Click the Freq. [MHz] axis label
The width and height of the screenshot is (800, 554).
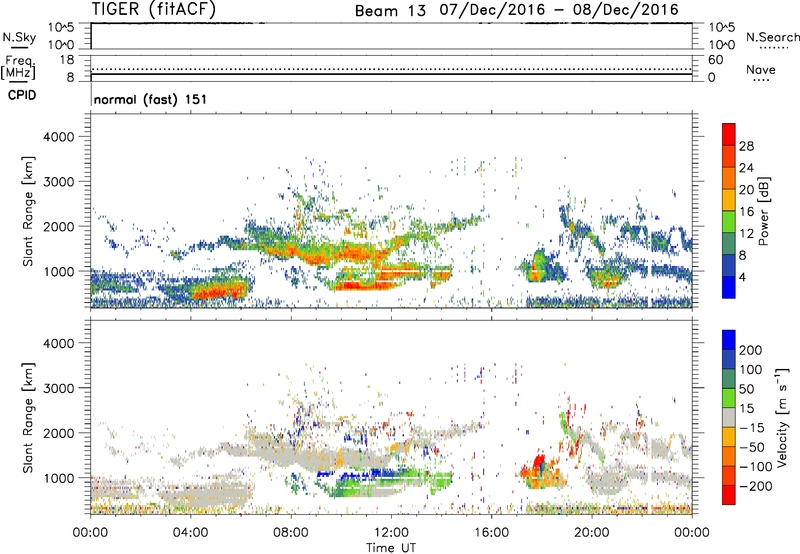[x=18, y=67]
